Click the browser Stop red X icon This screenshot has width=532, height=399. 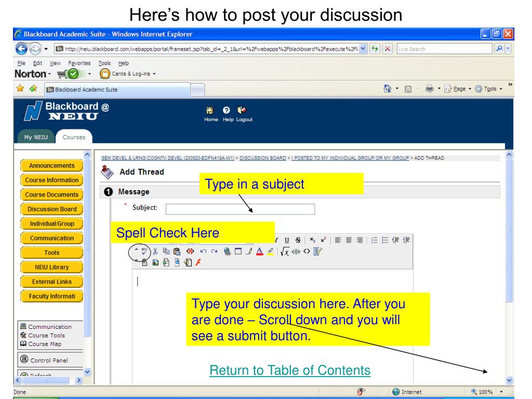387,49
